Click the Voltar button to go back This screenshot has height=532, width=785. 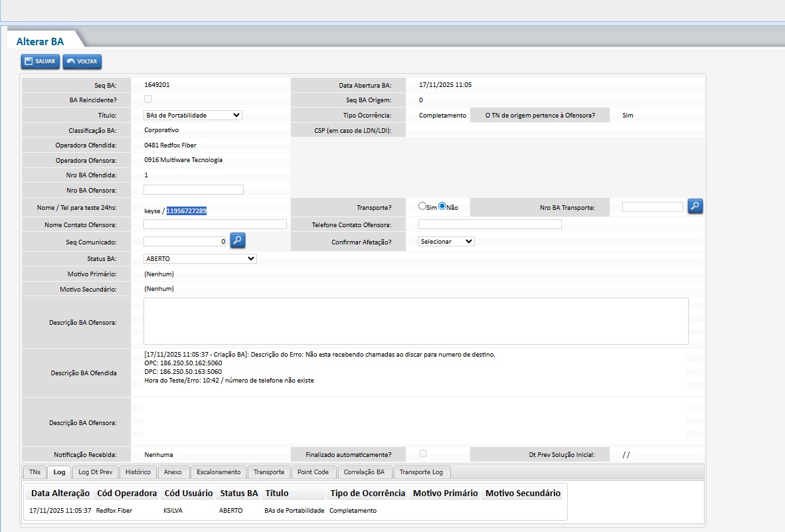(x=82, y=62)
